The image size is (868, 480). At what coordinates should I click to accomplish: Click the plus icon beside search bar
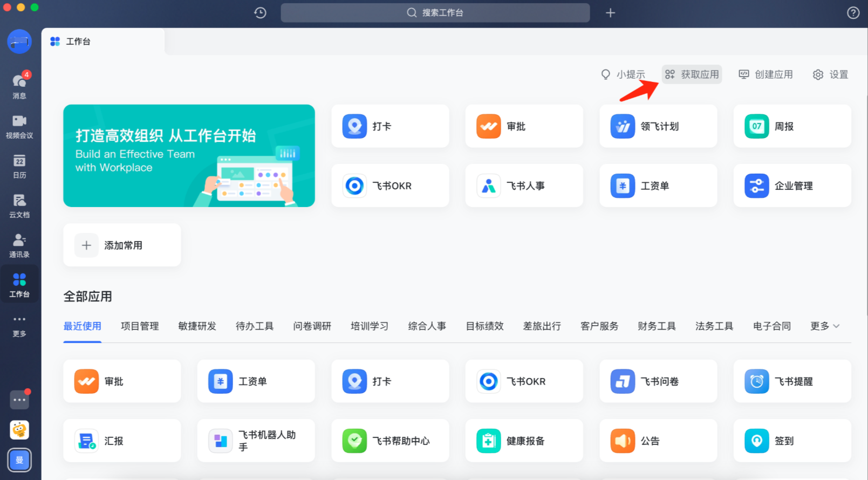[610, 12]
